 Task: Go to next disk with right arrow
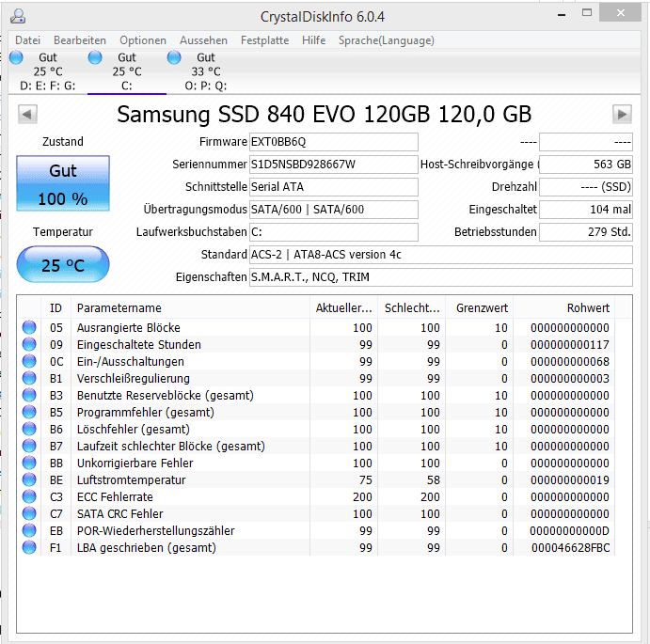click(x=622, y=114)
